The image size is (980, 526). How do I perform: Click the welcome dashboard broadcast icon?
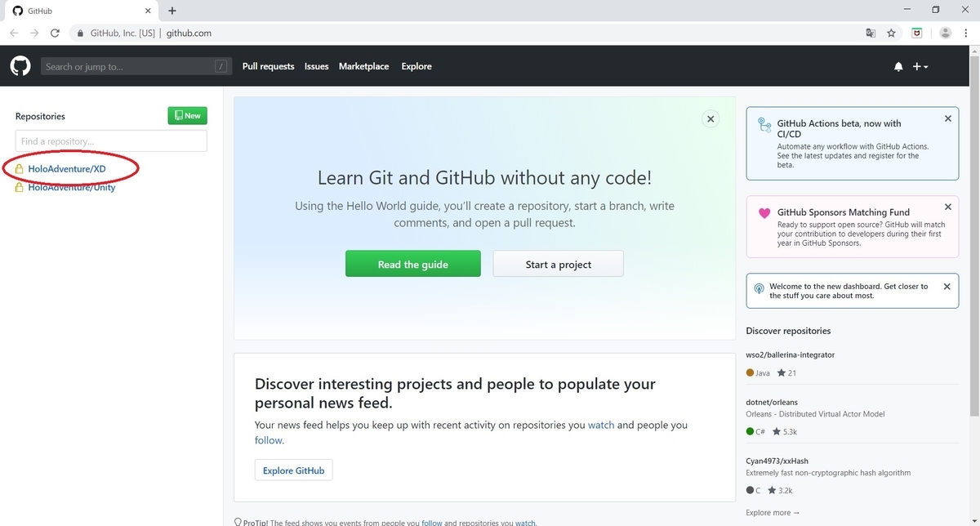(x=759, y=289)
